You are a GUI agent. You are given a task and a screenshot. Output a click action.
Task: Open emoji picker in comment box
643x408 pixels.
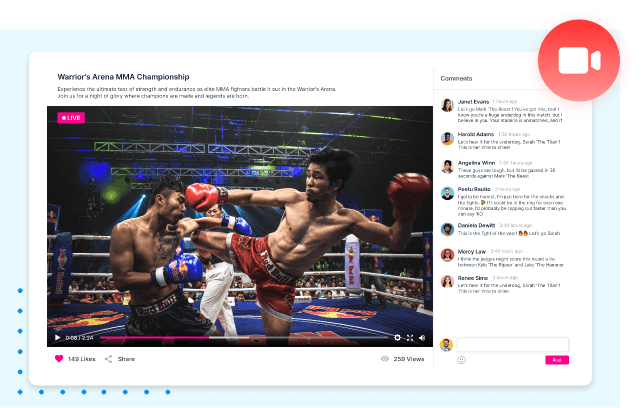coord(462,360)
